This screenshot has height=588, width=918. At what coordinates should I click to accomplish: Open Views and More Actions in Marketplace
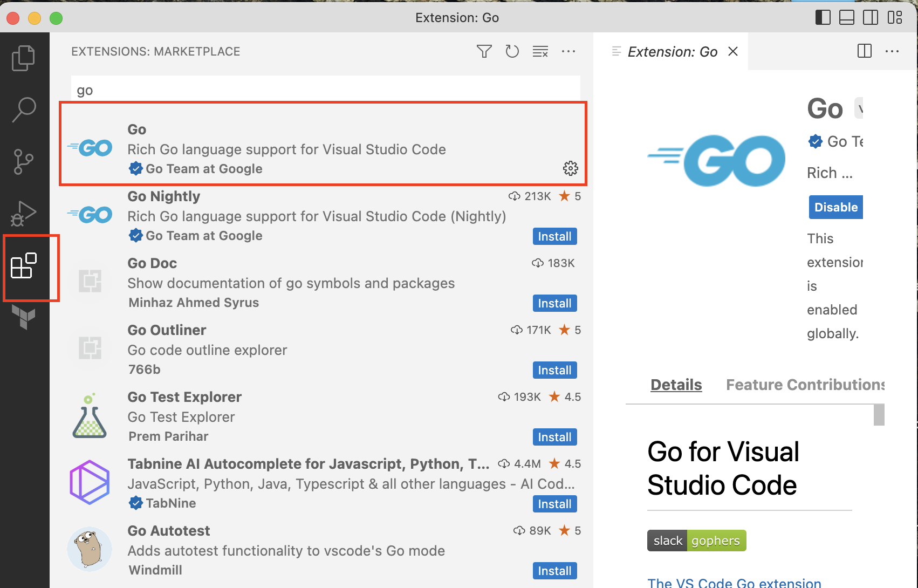tap(568, 51)
